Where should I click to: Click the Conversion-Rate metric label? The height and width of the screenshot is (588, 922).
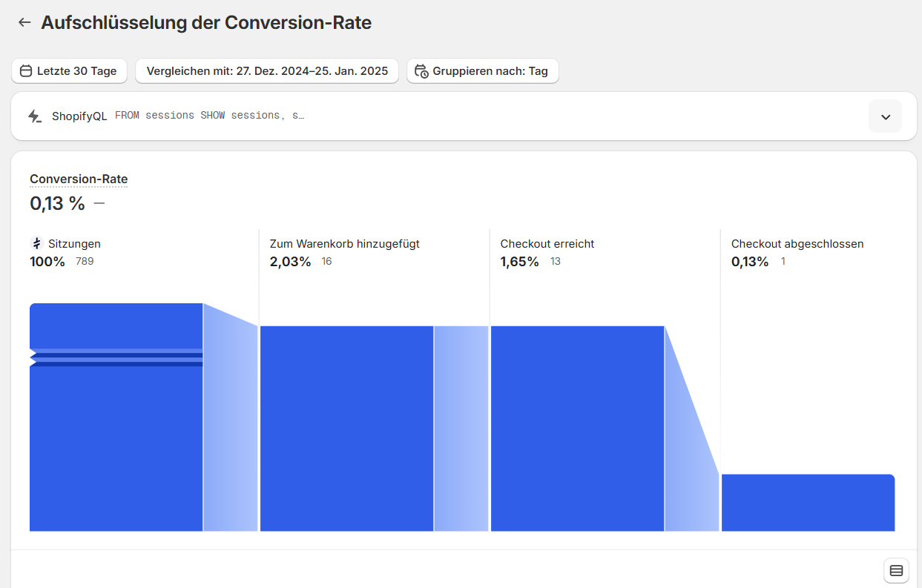(79, 179)
